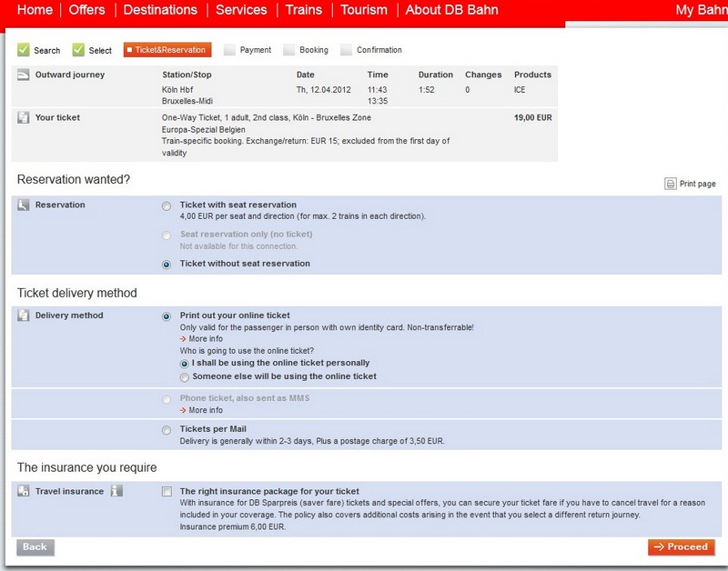
Task: Click the grey Confirmation step box icon
Action: coord(346,50)
